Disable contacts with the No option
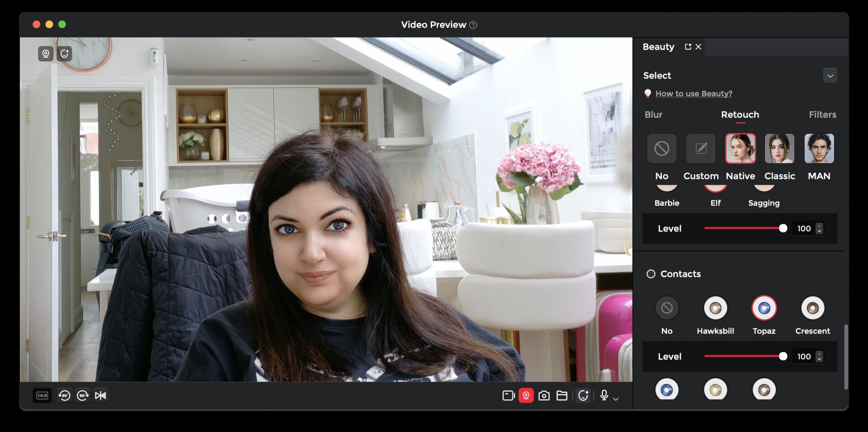The width and height of the screenshot is (868, 432). click(666, 309)
